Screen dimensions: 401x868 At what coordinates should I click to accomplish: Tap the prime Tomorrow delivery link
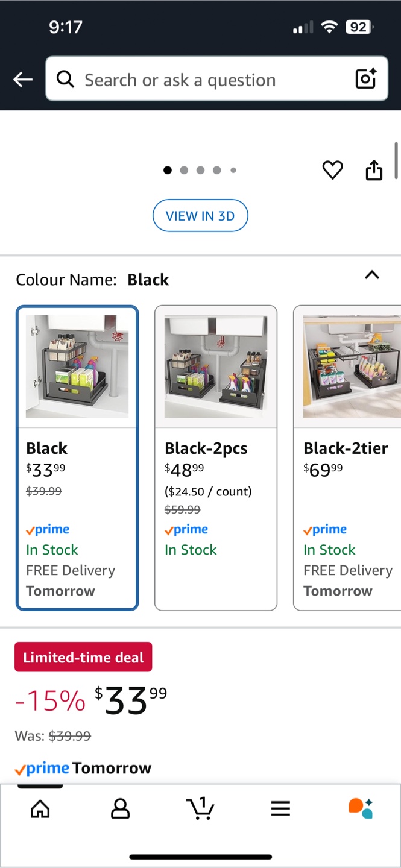(x=83, y=769)
